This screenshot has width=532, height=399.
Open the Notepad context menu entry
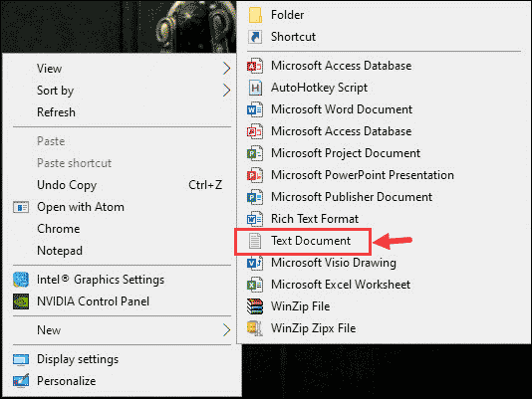60,251
